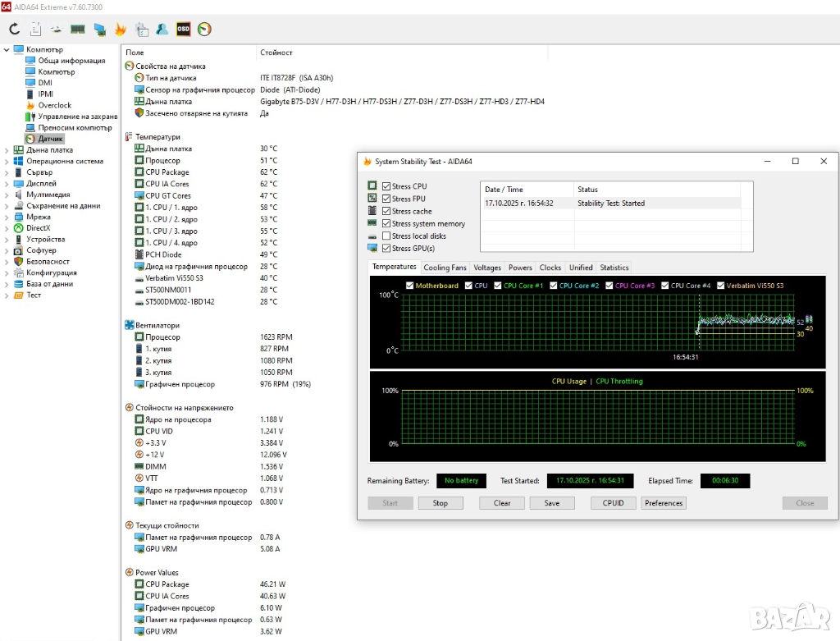Click the monitor diagnostics icon in the toolbar
Viewport: 840px width, 641px height.
point(99,30)
